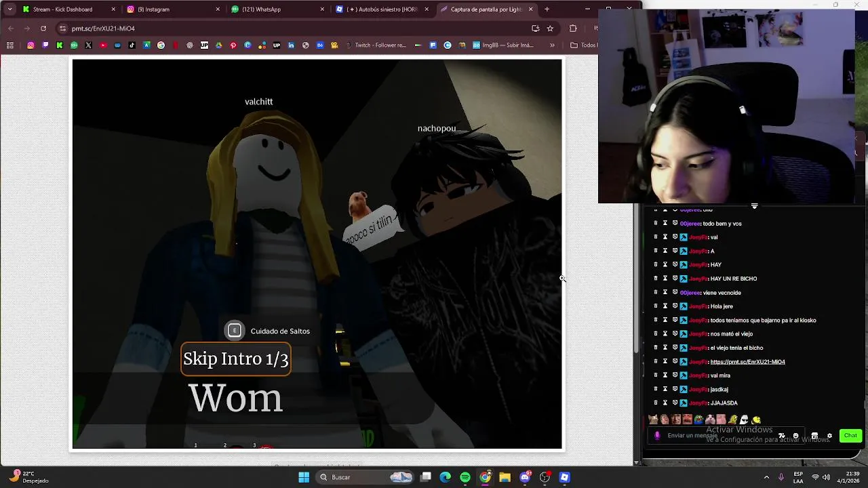Image resolution: width=868 pixels, height=488 pixels.
Task: Open the chat translate icon
Action: coord(782,436)
